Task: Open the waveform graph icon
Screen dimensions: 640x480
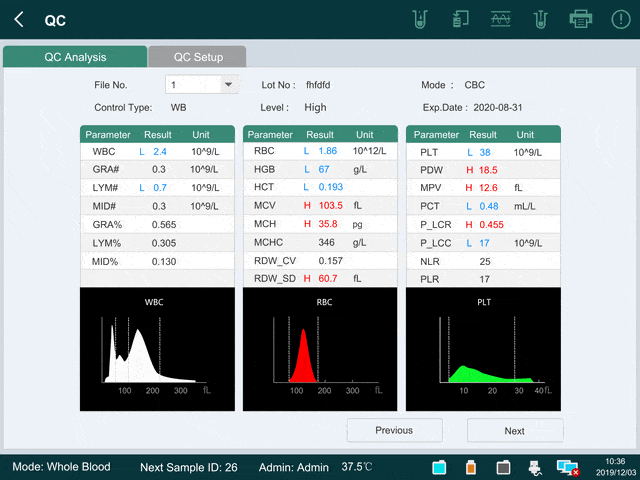Action: pyautogui.click(x=501, y=19)
